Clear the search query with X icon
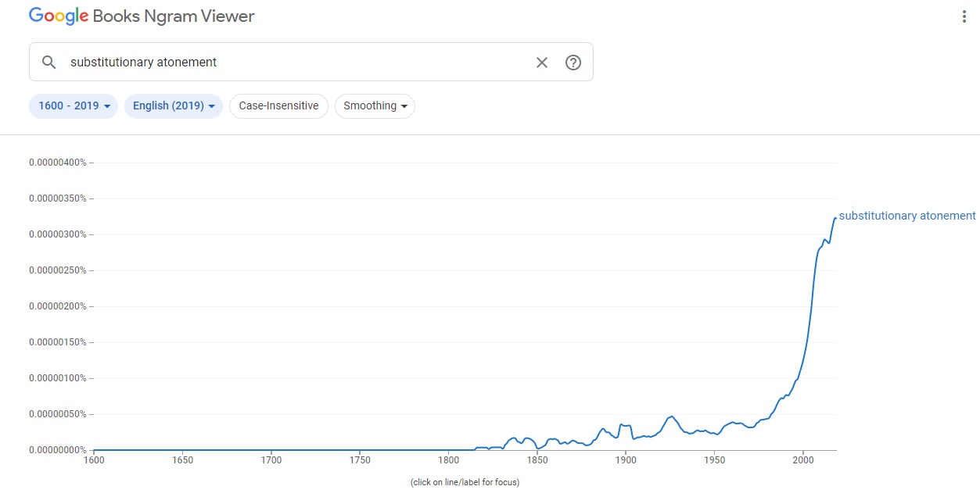Screen dimensions: 980x504 (542, 63)
